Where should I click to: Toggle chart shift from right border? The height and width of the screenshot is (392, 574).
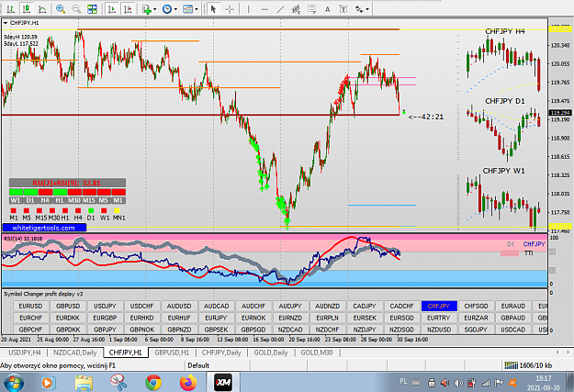[x=128, y=9]
